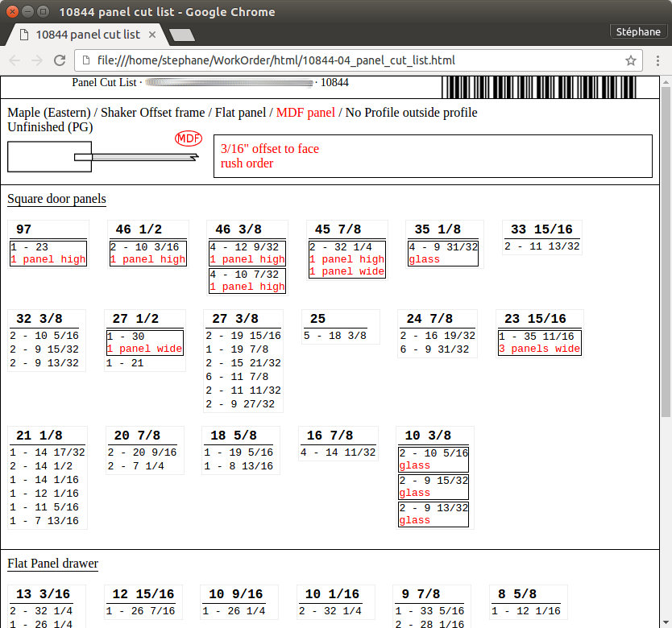672x628 pixels.
Task: Click the red MDF oval badge
Action: click(x=189, y=138)
